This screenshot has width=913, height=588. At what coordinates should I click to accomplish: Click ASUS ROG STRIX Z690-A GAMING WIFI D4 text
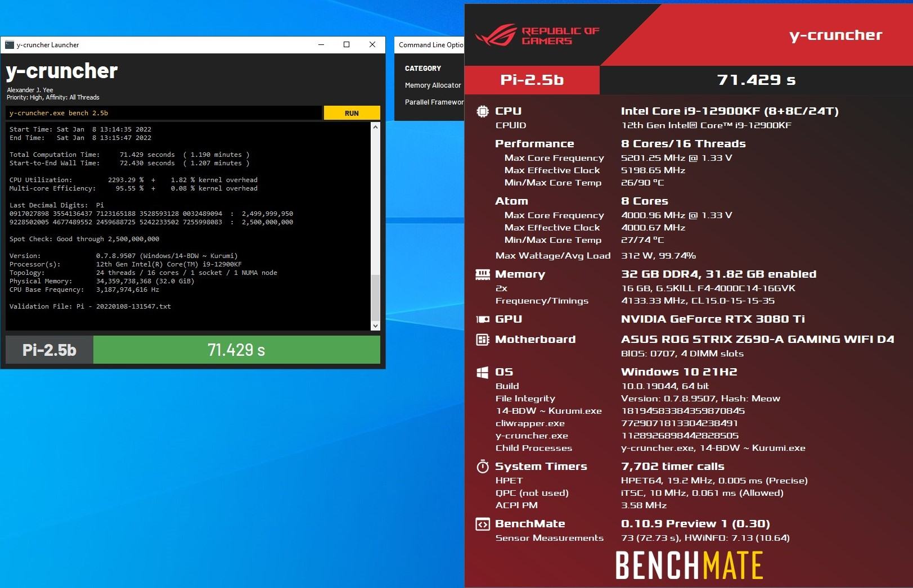pyautogui.click(x=757, y=340)
